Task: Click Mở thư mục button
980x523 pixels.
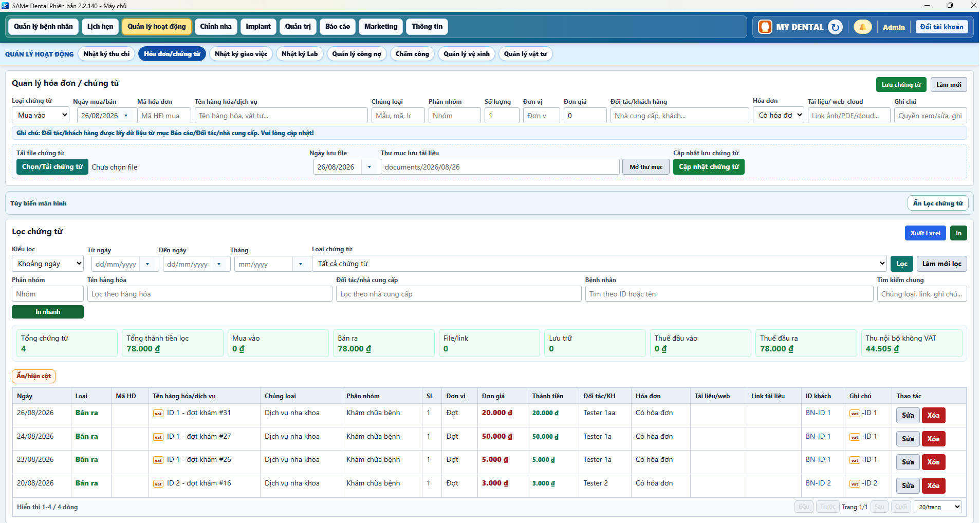Action: 646,167
